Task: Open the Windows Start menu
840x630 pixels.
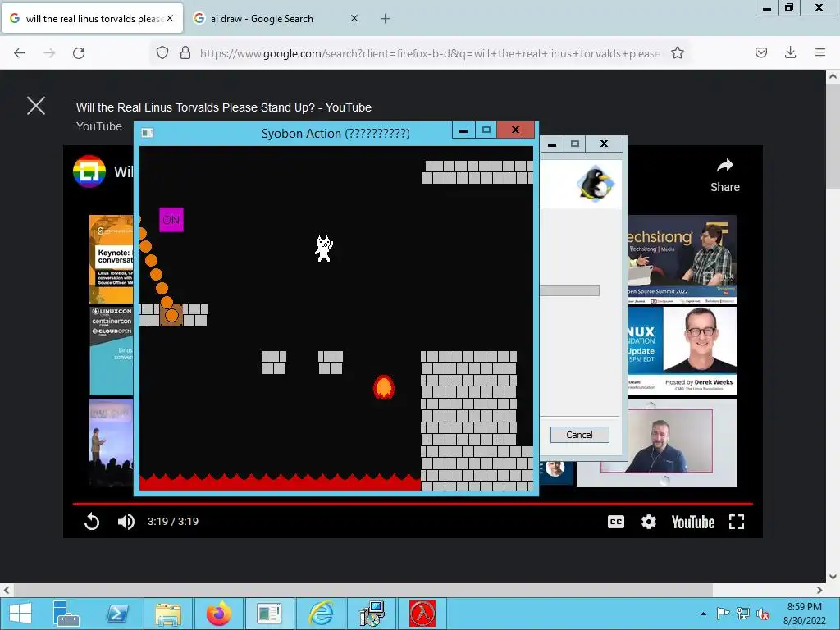Action: (x=21, y=614)
